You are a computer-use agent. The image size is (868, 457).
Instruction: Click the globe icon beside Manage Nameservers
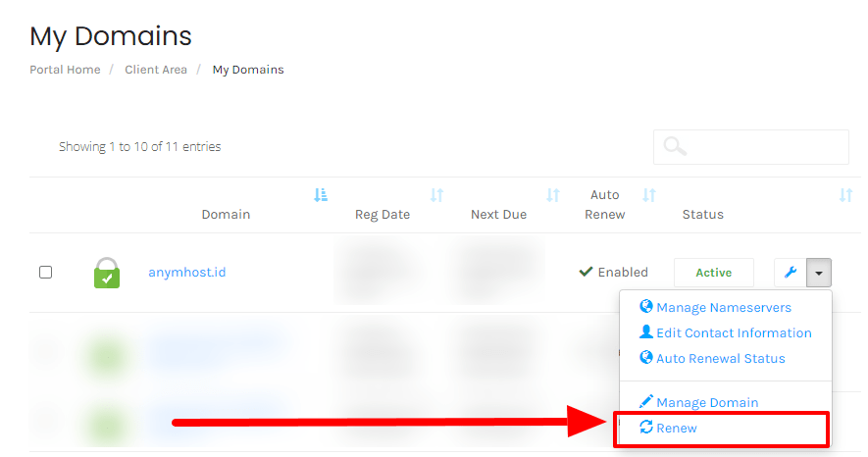[646, 306]
